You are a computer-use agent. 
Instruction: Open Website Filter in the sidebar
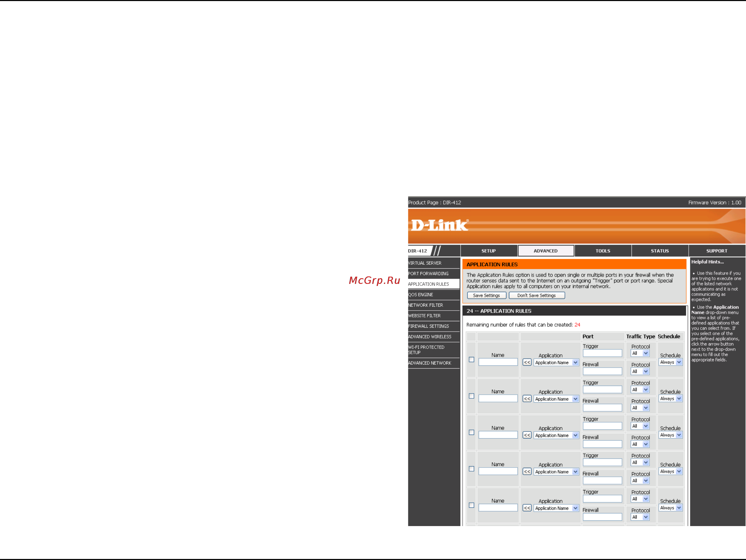(434, 315)
